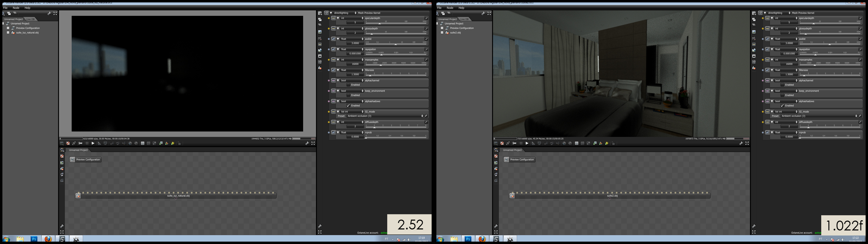Select suite_luz_natural.obj node label in graph editor
The image size is (868, 244).
tap(178, 196)
